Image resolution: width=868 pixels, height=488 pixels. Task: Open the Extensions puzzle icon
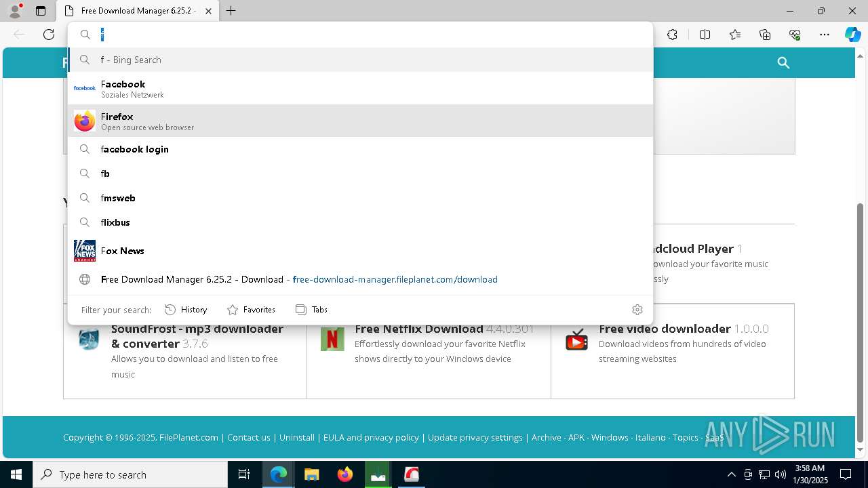click(672, 35)
